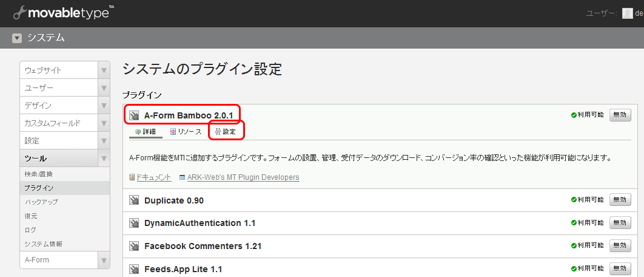The width and height of the screenshot is (644, 277).
Task: Click the user avatar icon
Action: 627,13
